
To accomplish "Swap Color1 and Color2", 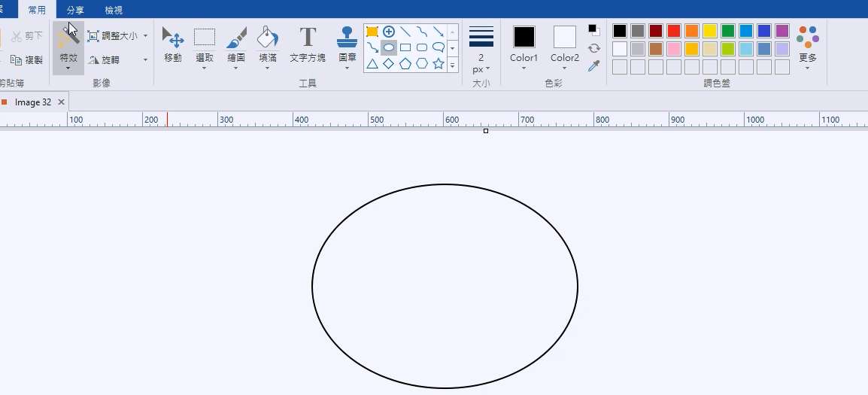I will (x=594, y=48).
